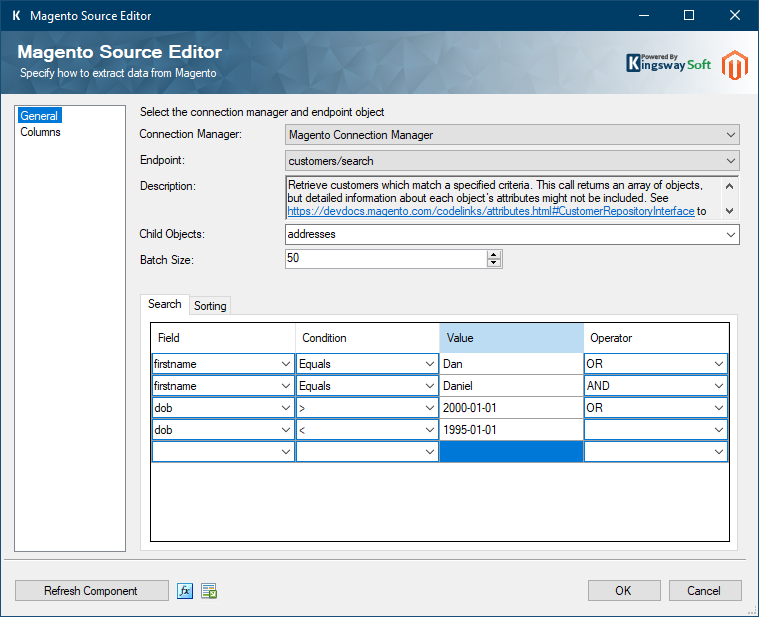The image size is (759, 617).
Task: Click the Condition column header
Action: tap(367, 338)
